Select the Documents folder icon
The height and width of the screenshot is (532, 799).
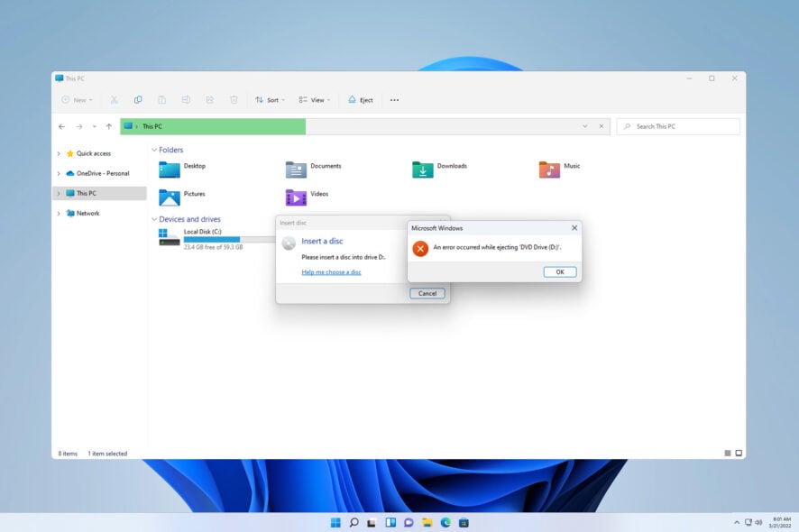(296, 170)
